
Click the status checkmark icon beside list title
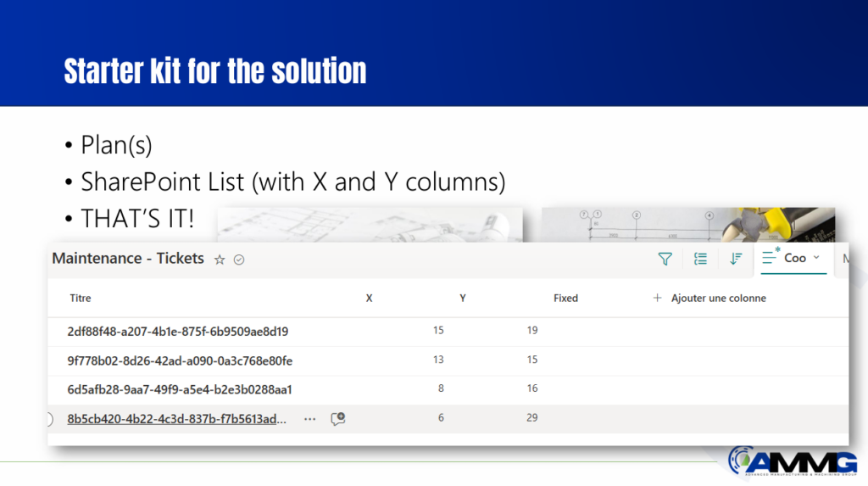[239, 260]
